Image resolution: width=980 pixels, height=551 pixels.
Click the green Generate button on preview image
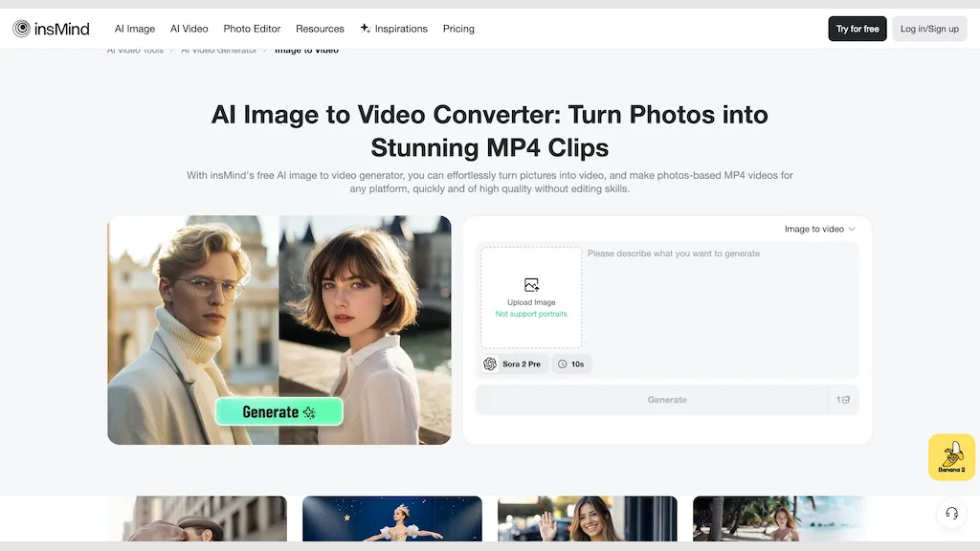point(278,411)
